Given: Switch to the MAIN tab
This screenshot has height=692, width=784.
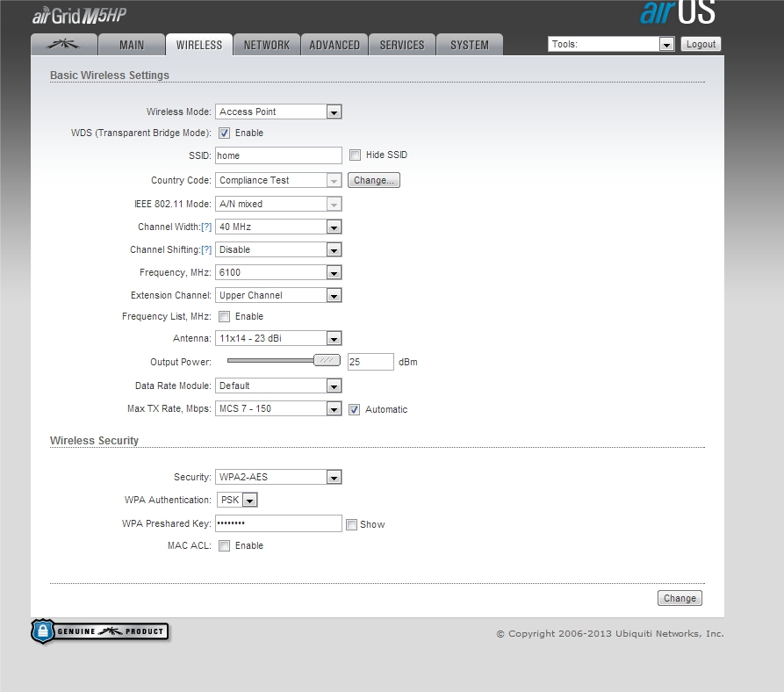Looking at the screenshot, I should [132, 45].
